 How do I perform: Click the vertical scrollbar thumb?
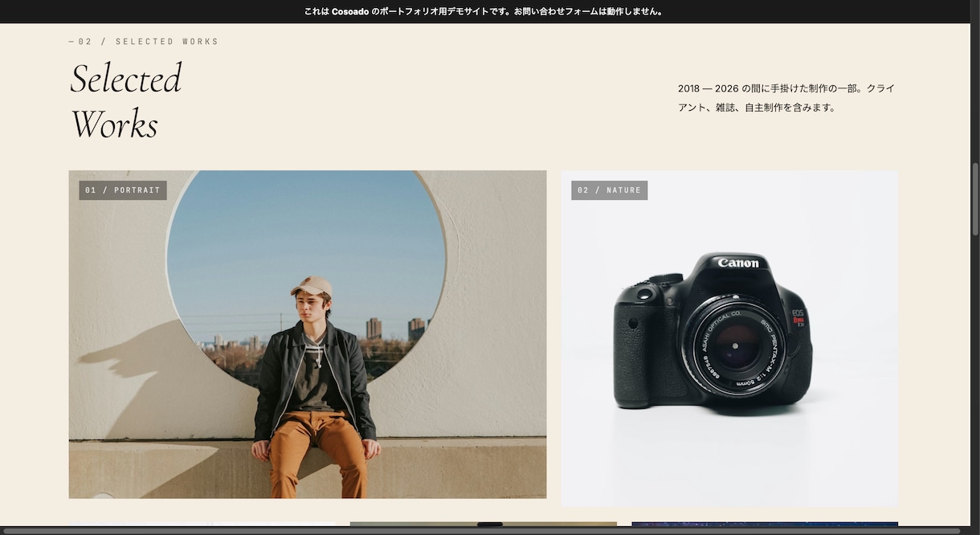click(975, 200)
